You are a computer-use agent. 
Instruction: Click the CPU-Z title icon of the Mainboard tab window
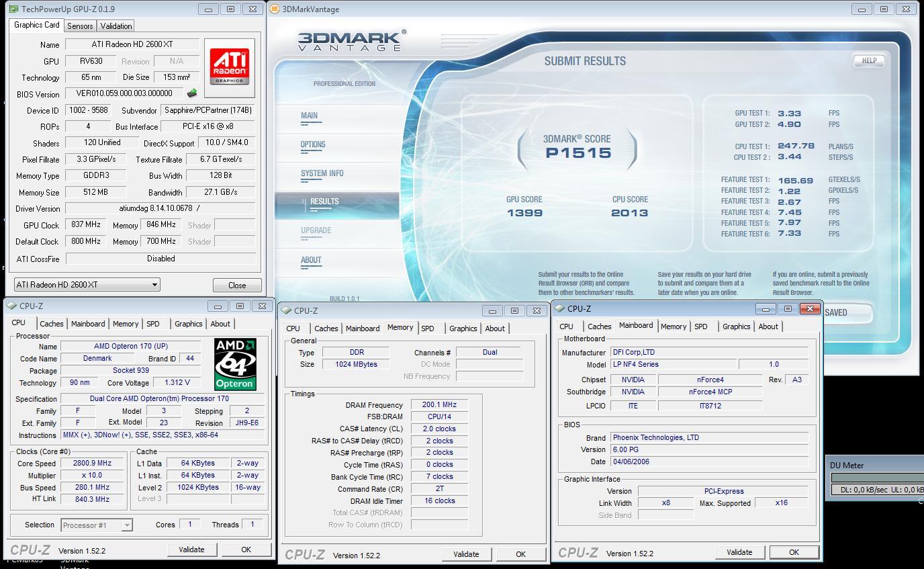559,308
